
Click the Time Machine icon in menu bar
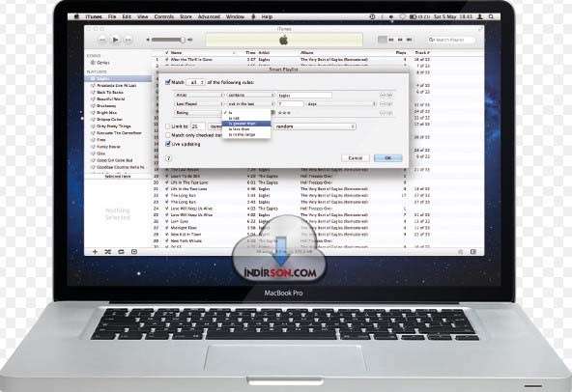372,16
